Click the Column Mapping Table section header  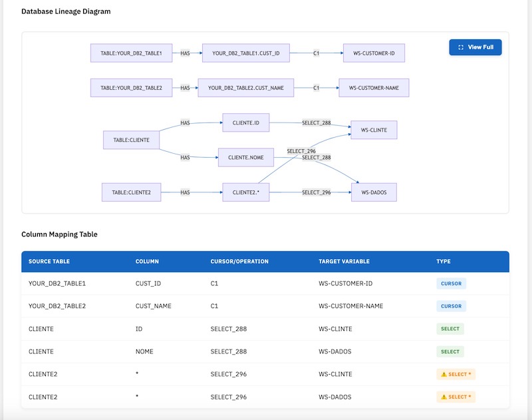(x=61, y=234)
